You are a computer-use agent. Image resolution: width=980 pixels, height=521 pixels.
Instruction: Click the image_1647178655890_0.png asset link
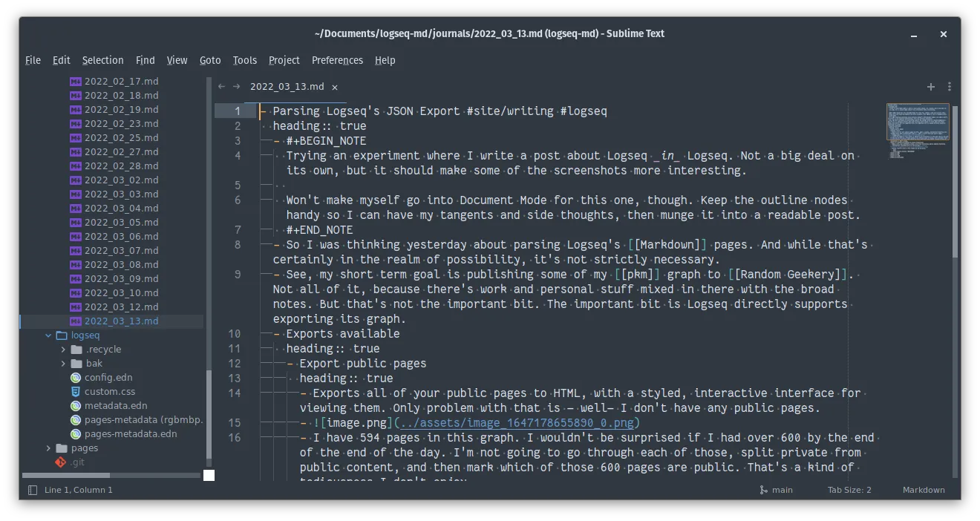click(517, 423)
